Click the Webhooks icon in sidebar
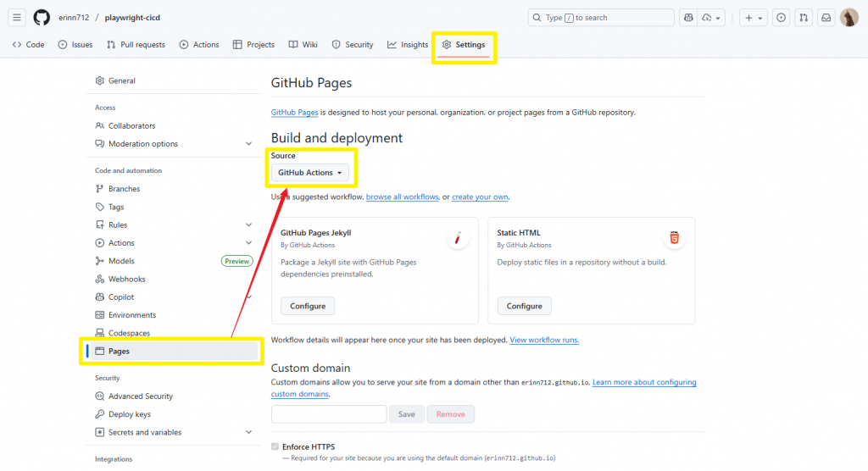The image size is (868, 471). coord(100,279)
